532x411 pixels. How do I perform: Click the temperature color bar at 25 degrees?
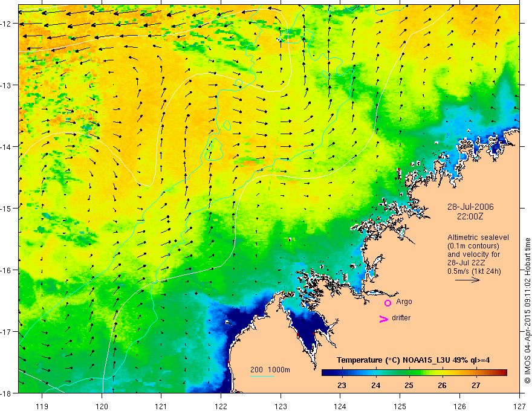click(409, 373)
